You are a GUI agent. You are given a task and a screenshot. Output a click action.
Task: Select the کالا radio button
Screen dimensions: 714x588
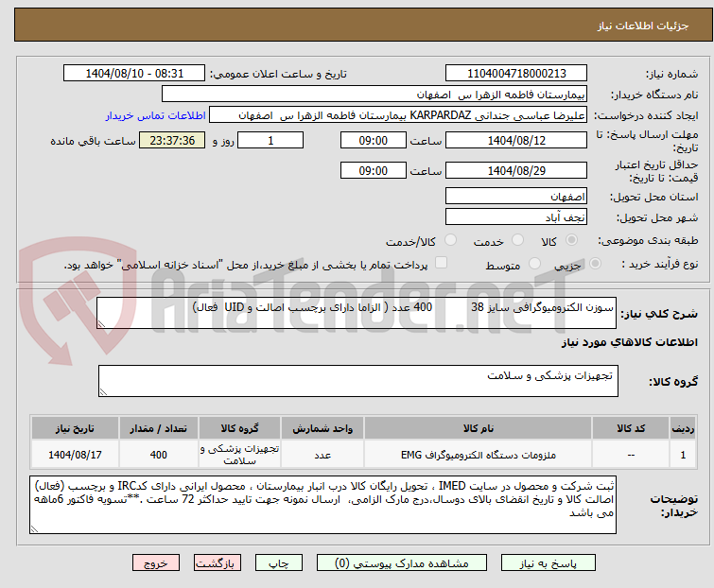pos(571,240)
